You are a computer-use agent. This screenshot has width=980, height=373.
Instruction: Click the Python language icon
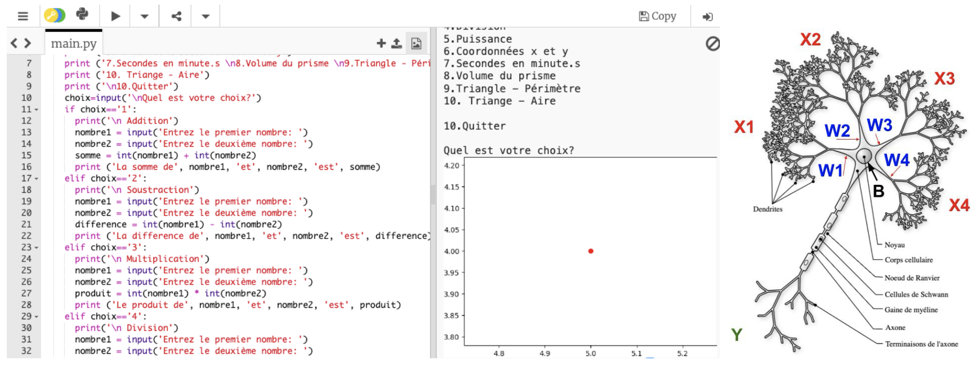[82, 15]
